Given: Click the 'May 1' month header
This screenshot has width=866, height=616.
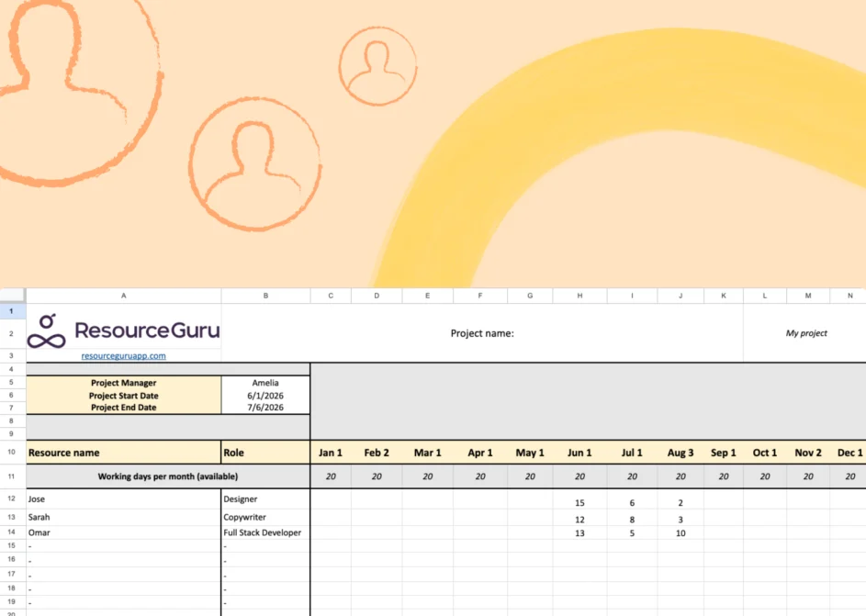Looking at the screenshot, I should click(530, 453).
